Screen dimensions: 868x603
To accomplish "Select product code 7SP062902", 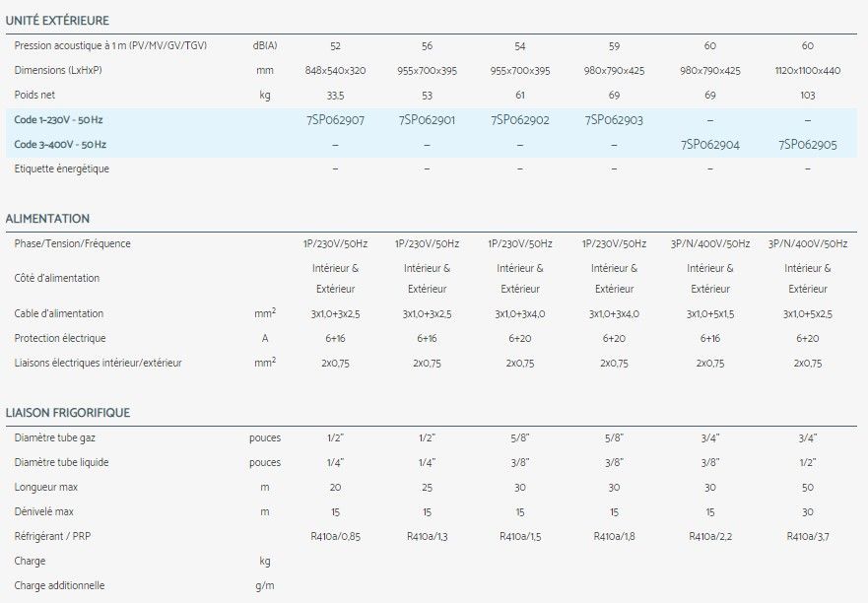I will coord(519,120).
